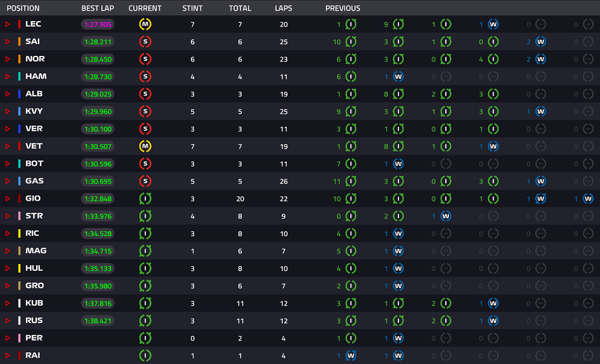The height and width of the screenshot is (364, 600).
Task: Expand the HAM row triangle
Action: pos(7,76)
